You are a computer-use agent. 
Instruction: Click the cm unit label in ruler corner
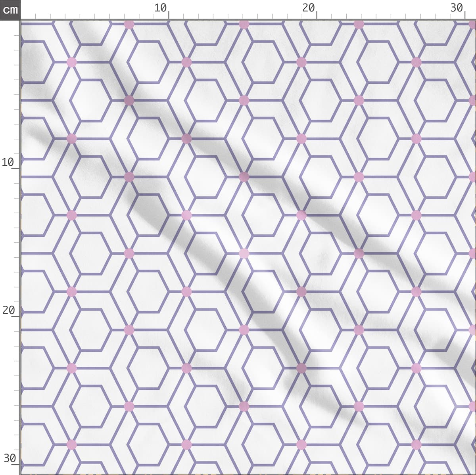pyautogui.click(x=10, y=10)
